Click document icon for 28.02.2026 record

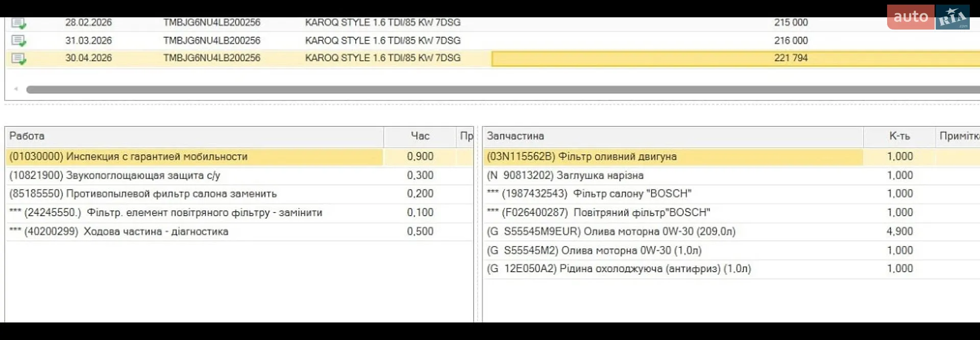tap(19, 23)
